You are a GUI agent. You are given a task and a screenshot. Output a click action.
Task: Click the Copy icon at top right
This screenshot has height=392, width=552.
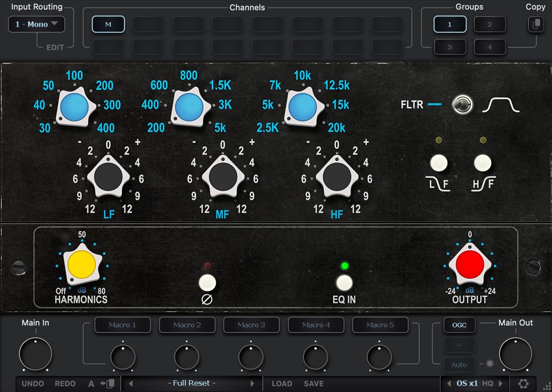(536, 24)
